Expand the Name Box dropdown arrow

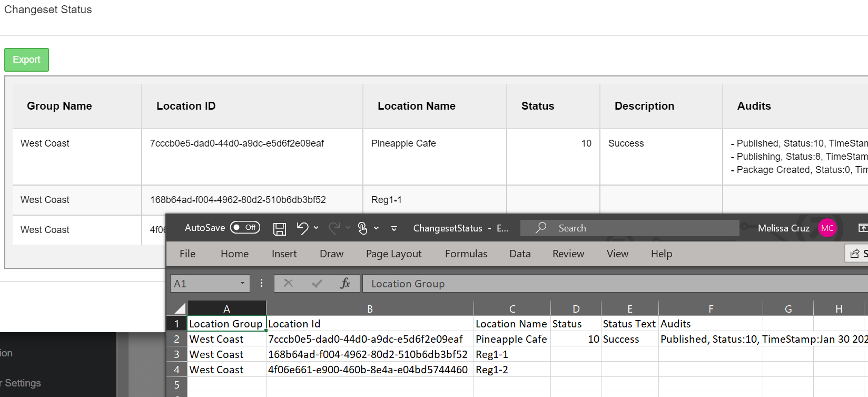click(x=242, y=284)
